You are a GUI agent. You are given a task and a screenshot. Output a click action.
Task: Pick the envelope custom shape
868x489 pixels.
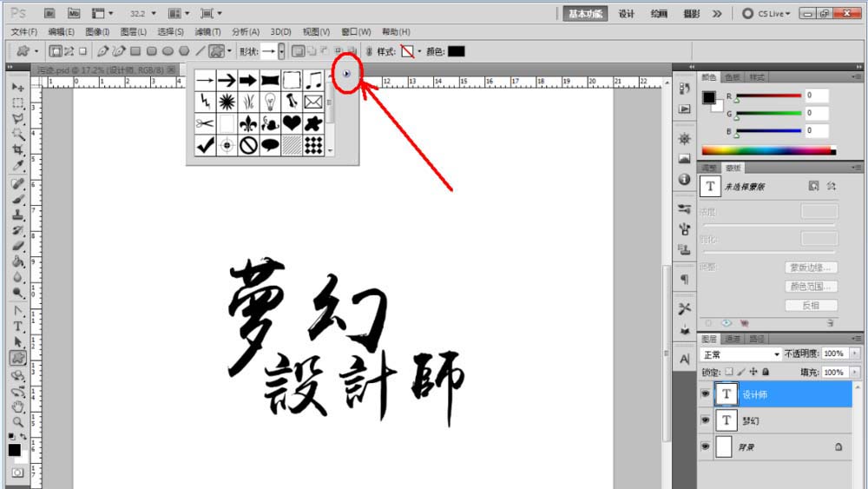[x=313, y=102]
